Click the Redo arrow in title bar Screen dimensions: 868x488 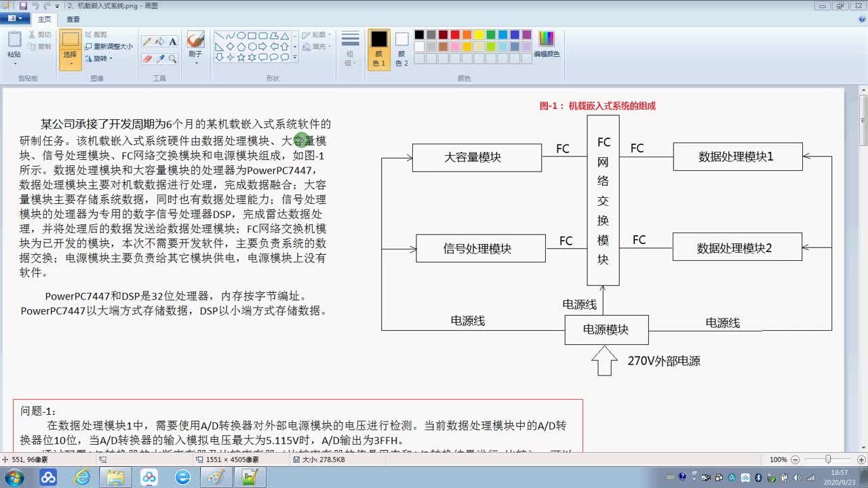47,5
